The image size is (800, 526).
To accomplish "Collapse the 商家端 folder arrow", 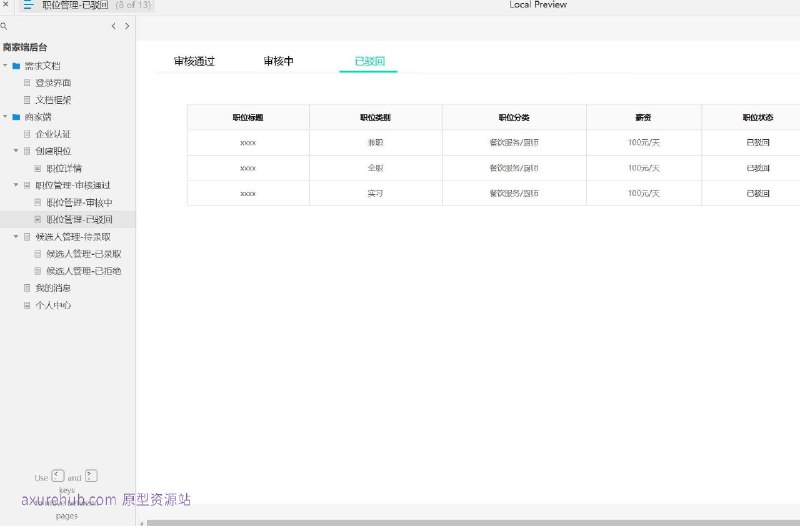I will tap(5, 116).
